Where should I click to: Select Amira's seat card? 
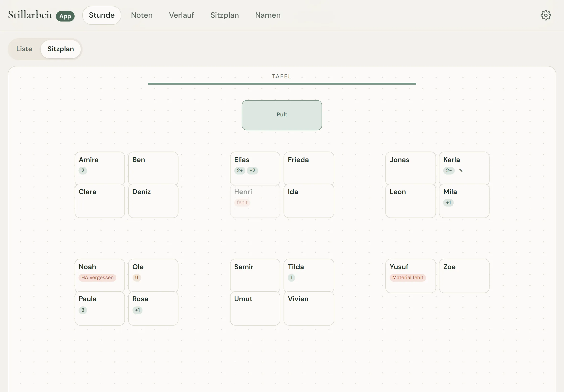point(100,168)
